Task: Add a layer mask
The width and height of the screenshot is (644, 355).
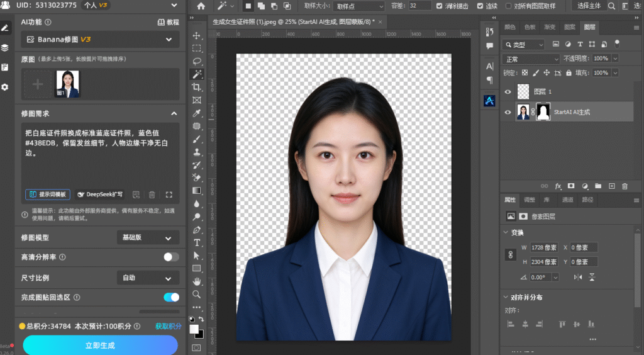Action: click(x=571, y=186)
